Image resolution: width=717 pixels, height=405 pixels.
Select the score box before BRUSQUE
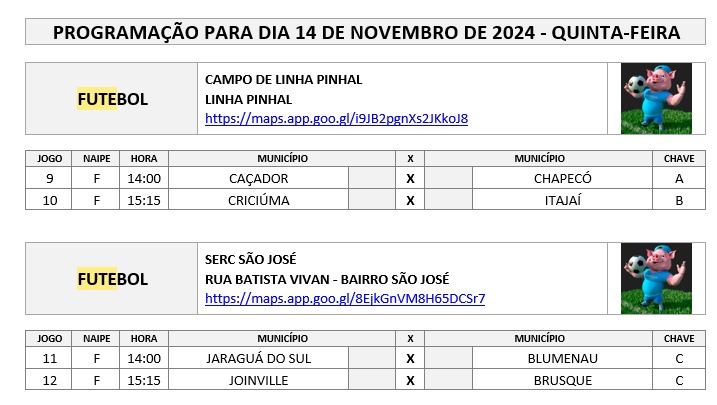449,380
